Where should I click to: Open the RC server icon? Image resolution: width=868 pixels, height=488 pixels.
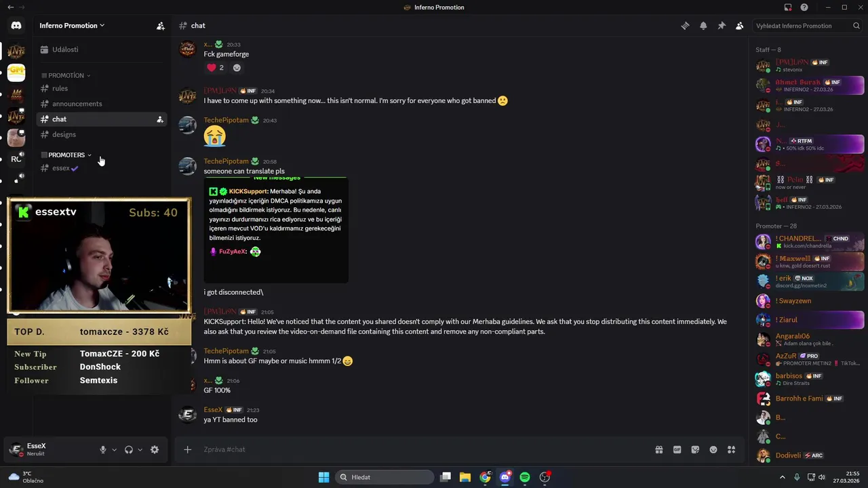click(x=16, y=159)
